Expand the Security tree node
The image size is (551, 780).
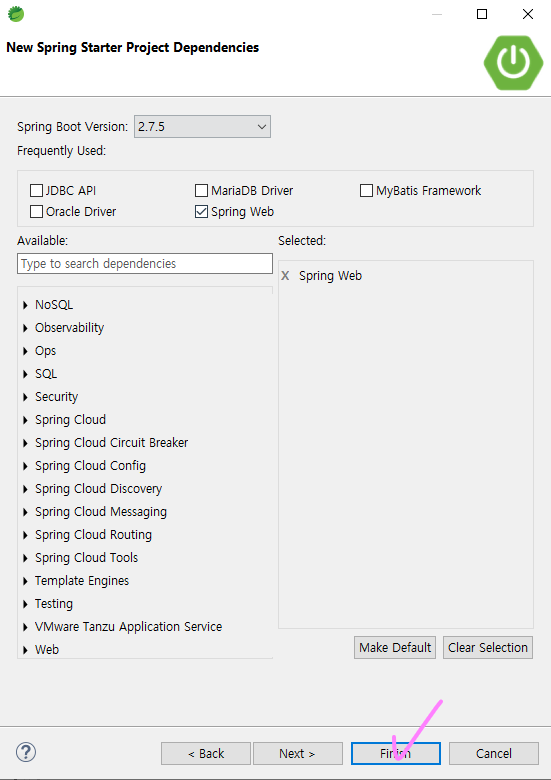(x=25, y=397)
